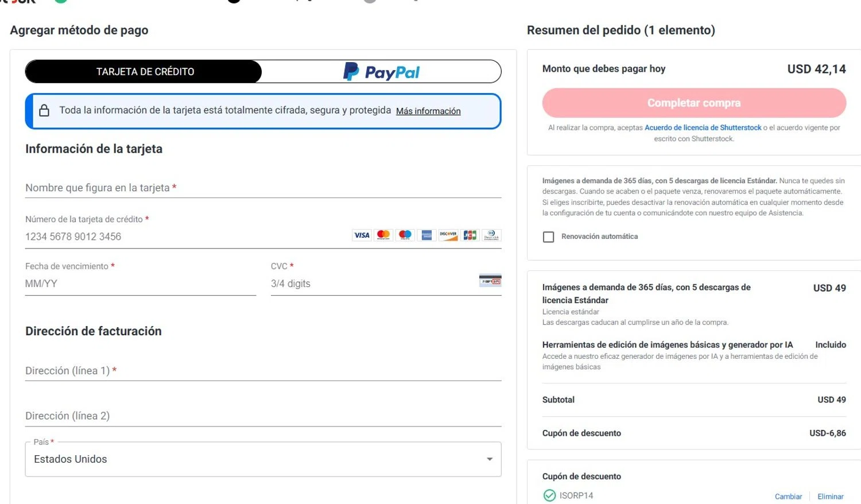Open the Más información link
The width and height of the screenshot is (861, 504).
tap(428, 111)
